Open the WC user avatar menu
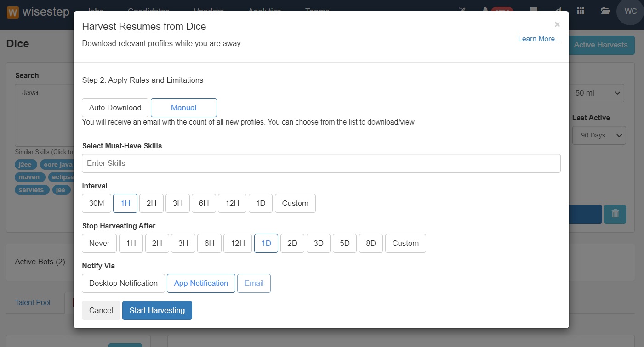Viewport: 644px width, 347px height. click(x=631, y=11)
